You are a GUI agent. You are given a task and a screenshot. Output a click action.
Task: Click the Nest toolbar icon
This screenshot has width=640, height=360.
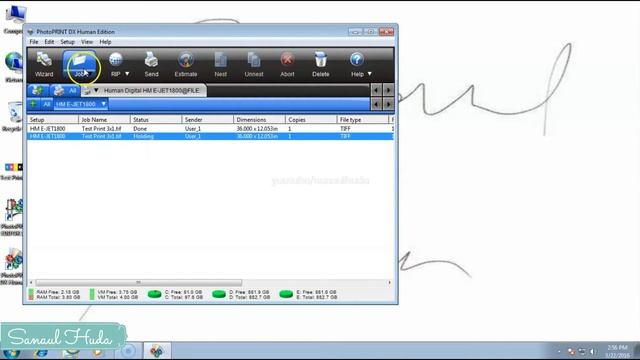pos(220,65)
